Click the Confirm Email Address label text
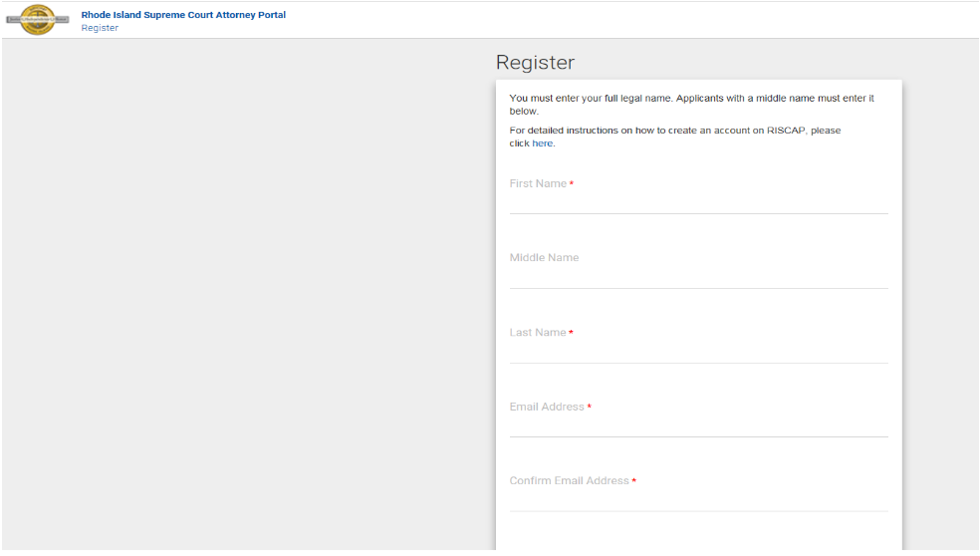The width and height of the screenshot is (980, 556). coord(569,481)
